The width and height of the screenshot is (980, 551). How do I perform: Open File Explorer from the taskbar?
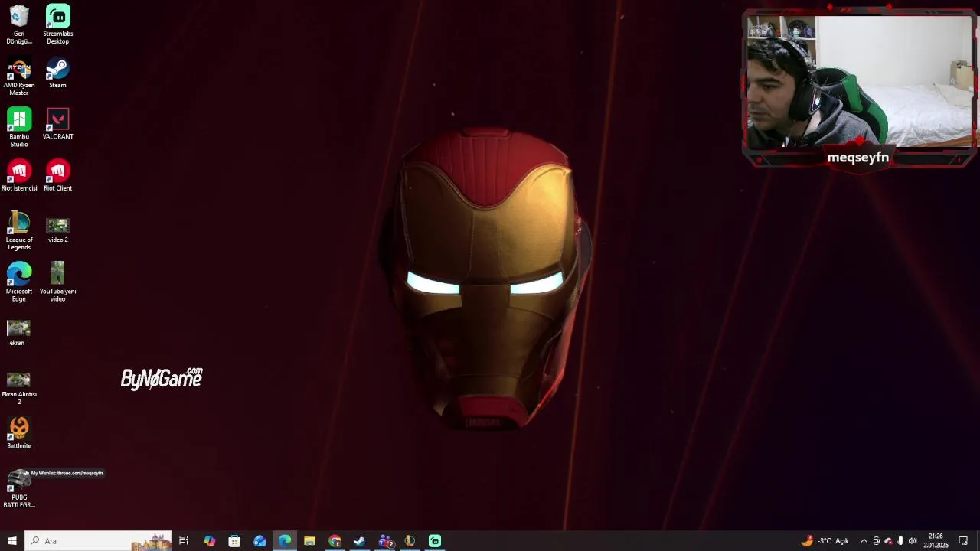309,541
